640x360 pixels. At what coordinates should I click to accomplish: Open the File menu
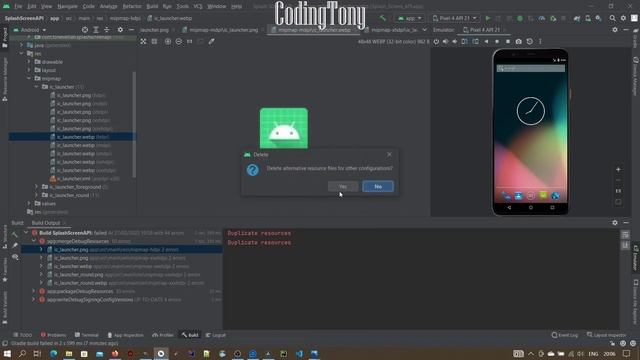click(x=18, y=7)
